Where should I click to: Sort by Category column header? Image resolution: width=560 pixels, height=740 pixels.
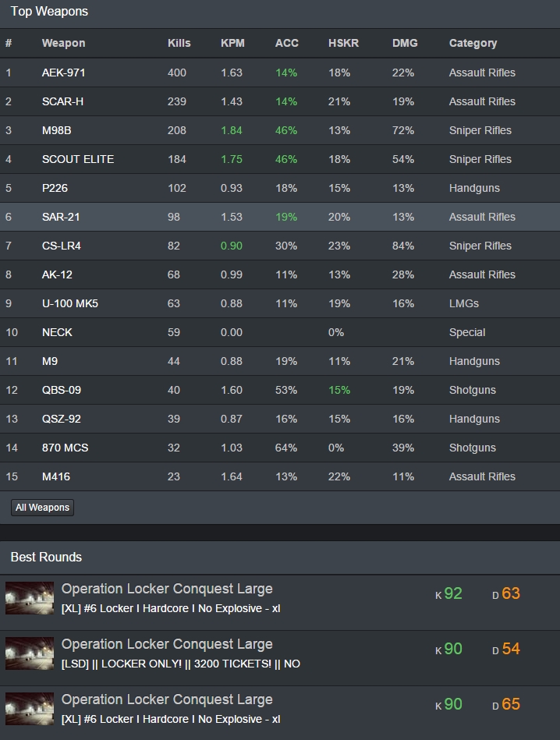coord(473,43)
